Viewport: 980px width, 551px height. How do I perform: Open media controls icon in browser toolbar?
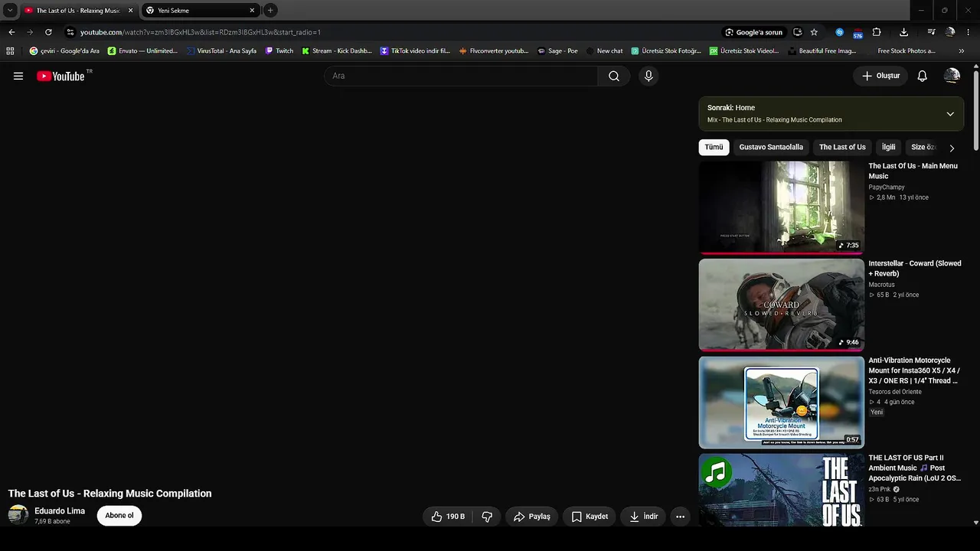point(931,32)
